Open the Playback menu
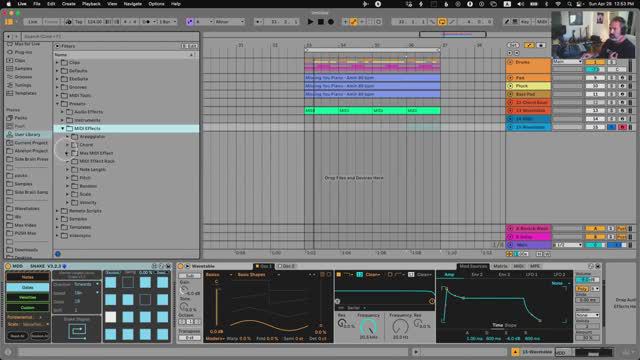 (x=91, y=4)
